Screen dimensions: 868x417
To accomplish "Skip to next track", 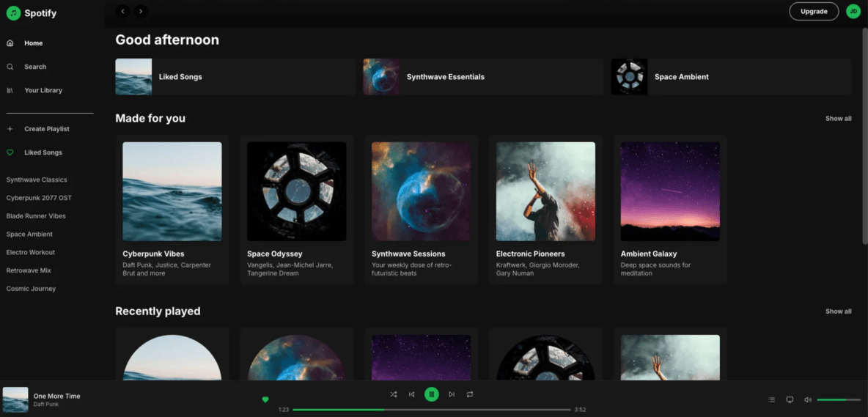I will click(x=452, y=394).
